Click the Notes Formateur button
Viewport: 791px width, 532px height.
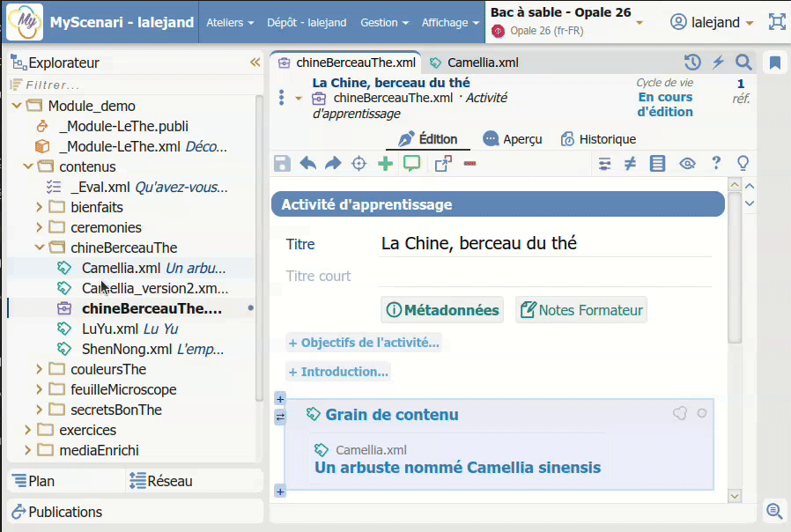pos(581,310)
